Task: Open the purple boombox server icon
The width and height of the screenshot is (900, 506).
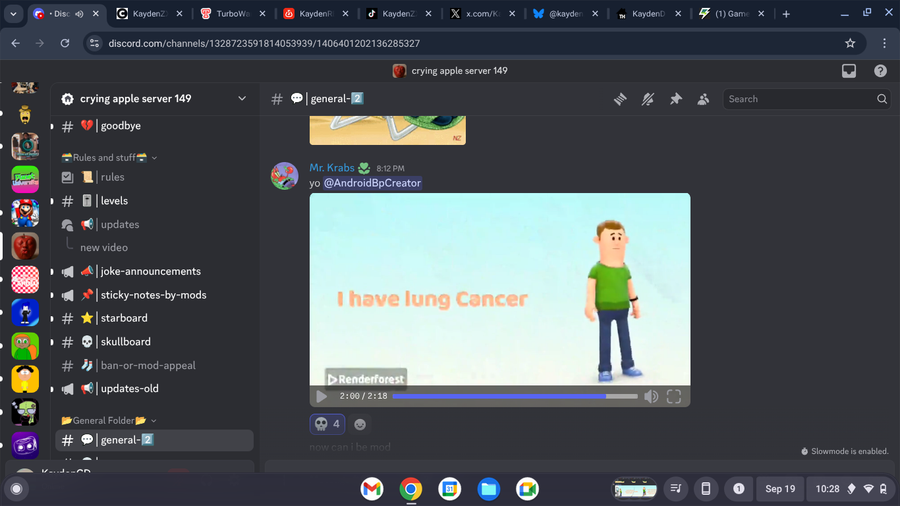Action: (x=25, y=446)
